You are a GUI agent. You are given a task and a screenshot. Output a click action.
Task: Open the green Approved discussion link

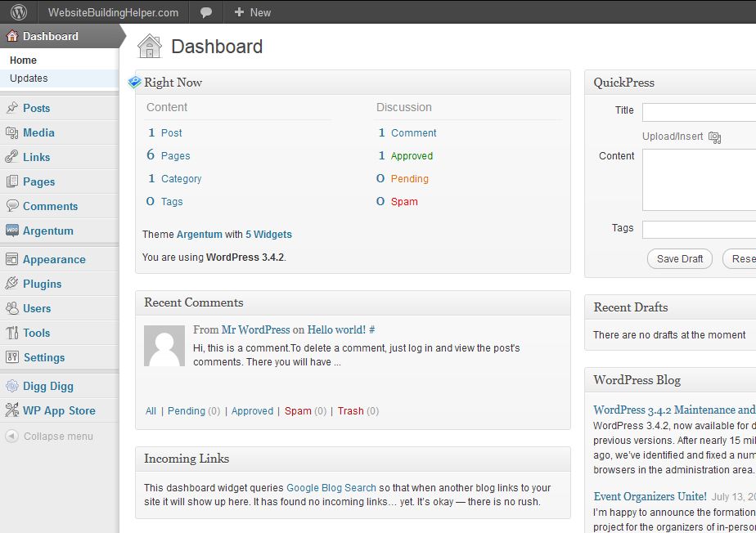[412, 155]
